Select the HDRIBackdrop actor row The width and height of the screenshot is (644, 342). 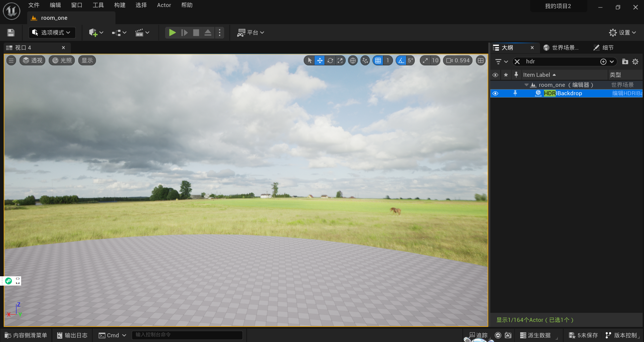pyautogui.click(x=566, y=93)
